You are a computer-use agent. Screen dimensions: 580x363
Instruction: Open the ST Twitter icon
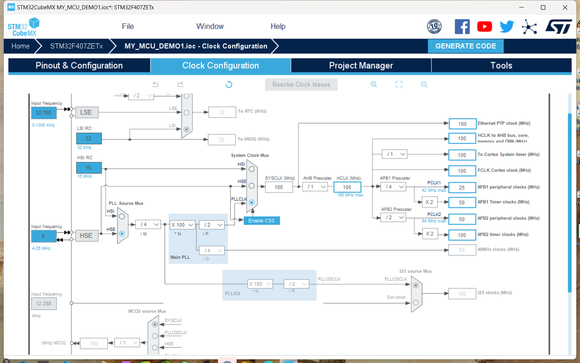coord(507,27)
